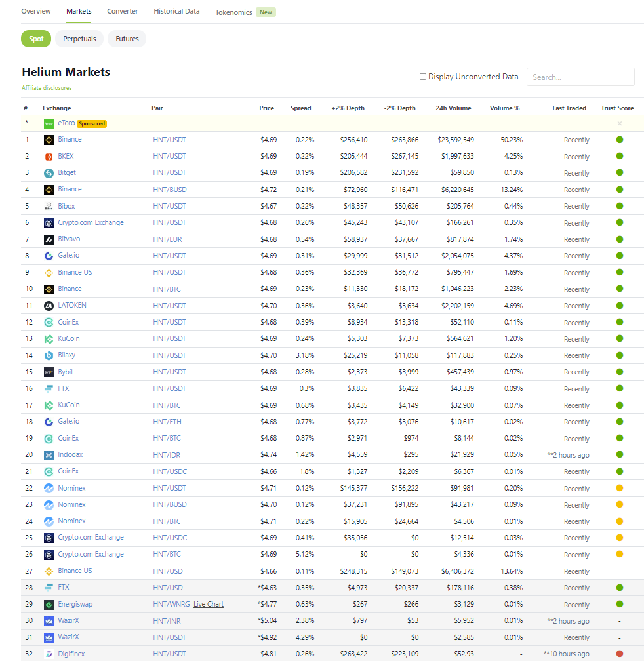Click the Bybit exchange logo icon
Image resolution: width=644 pixels, height=661 pixels.
pos(49,372)
